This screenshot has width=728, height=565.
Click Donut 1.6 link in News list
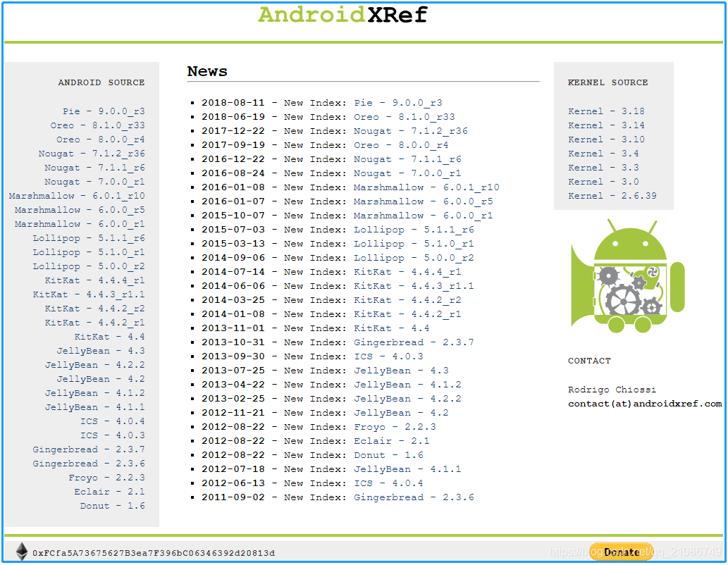pos(388,455)
